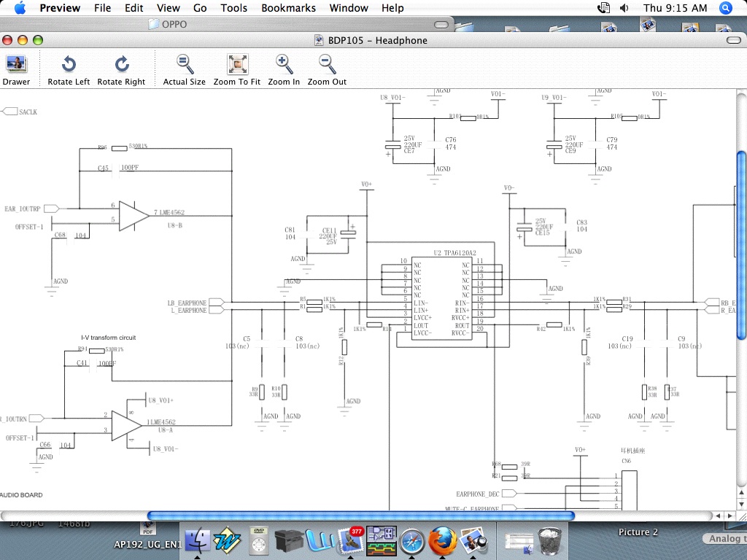747x560 pixels.
Task: Open the Preview application menu
Action: (60, 7)
